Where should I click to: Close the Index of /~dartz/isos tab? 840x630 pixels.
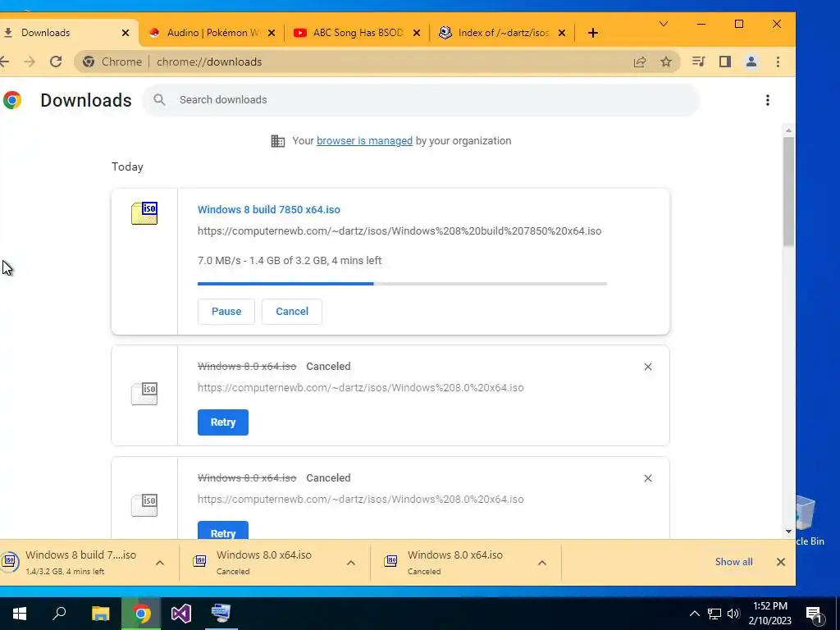(x=562, y=33)
